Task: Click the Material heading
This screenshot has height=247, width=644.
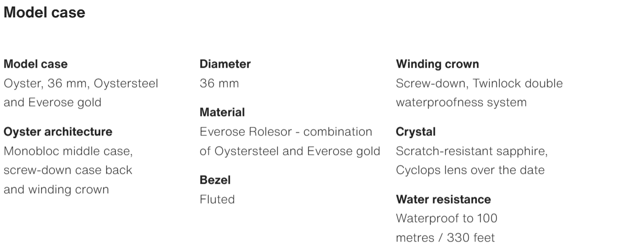Action: tap(222, 113)
